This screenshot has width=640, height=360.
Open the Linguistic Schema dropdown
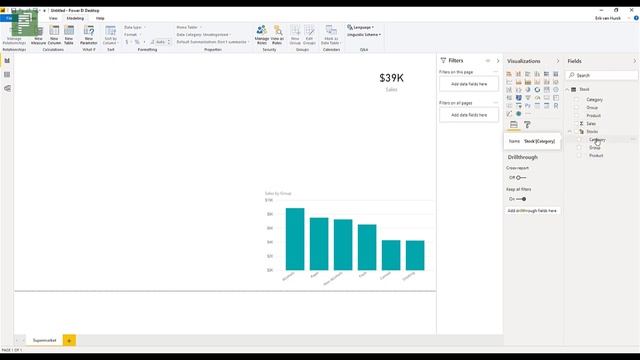tap(364, 35)
